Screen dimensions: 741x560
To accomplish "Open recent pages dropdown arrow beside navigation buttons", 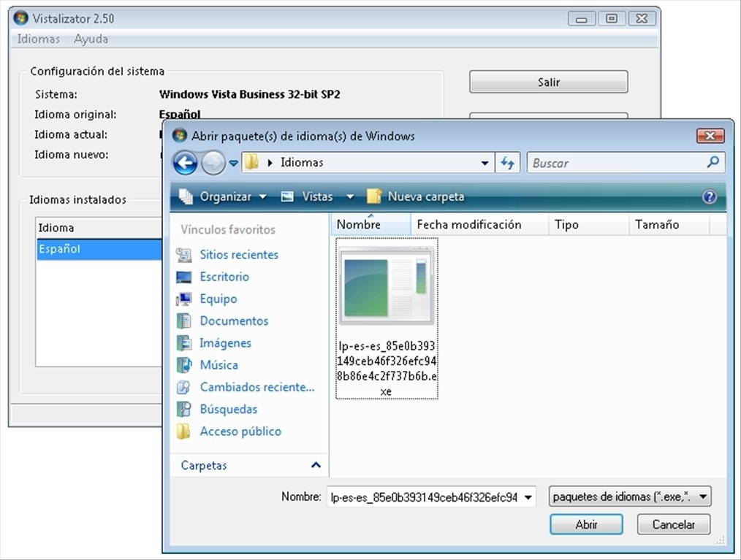I will pyautogui.click(x=233, y=164).
